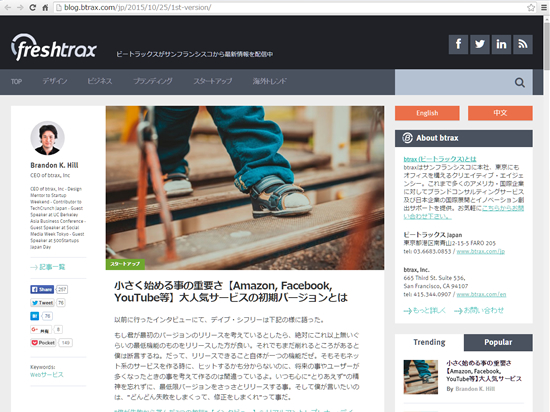Select the Trending tab
The width and height of the screenshot is (550, 412).
point(429,342)
